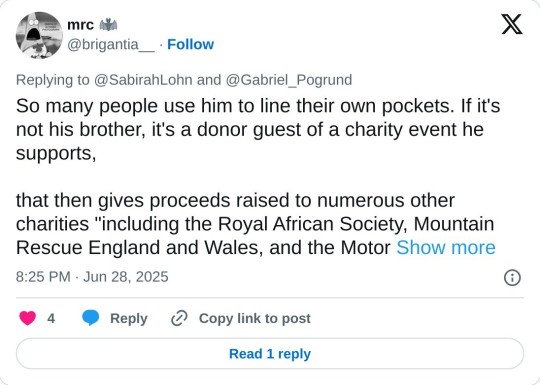Open the Read 1 reply button
The height and width of the screenshot is (385, 540).
click(270, 354)
